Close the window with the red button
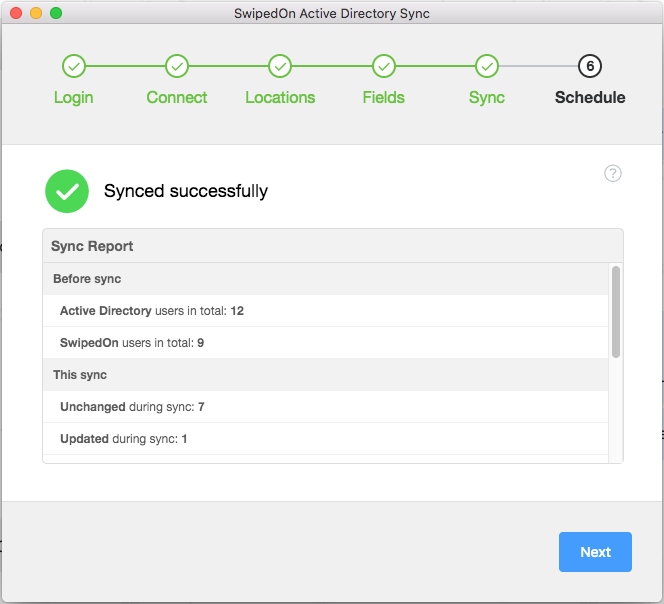 click(16, 13)
